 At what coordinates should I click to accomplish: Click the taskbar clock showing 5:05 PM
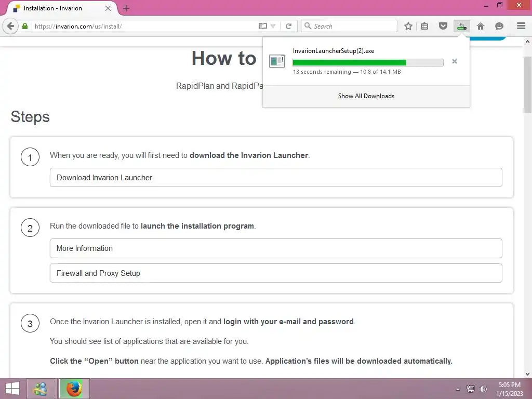click(510, 389)
